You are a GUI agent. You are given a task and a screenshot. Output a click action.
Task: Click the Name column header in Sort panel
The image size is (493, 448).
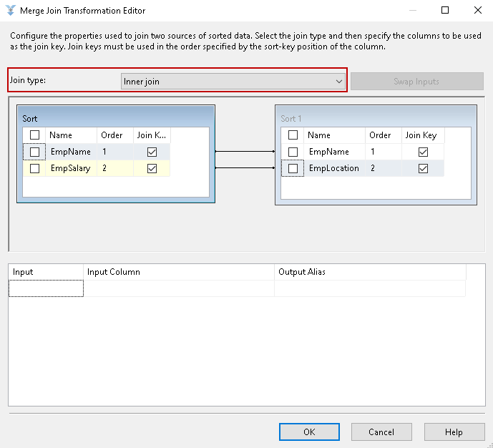pos(72,135)
